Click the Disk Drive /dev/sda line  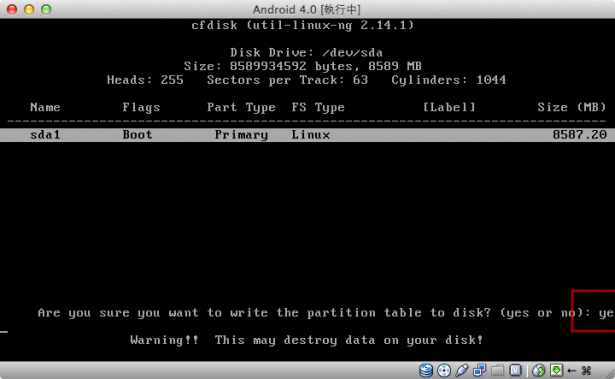click(306, 53)
